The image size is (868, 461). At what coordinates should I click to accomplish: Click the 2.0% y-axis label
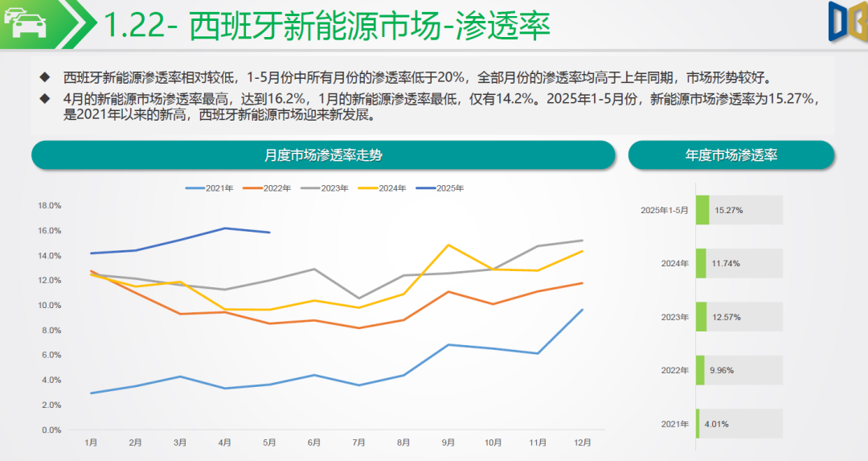[x=51, y=405]
